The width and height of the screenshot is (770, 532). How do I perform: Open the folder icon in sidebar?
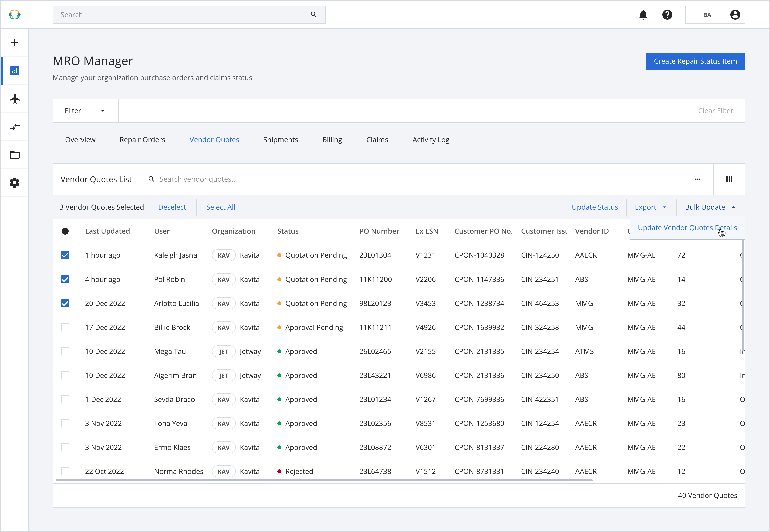[14, 155]
